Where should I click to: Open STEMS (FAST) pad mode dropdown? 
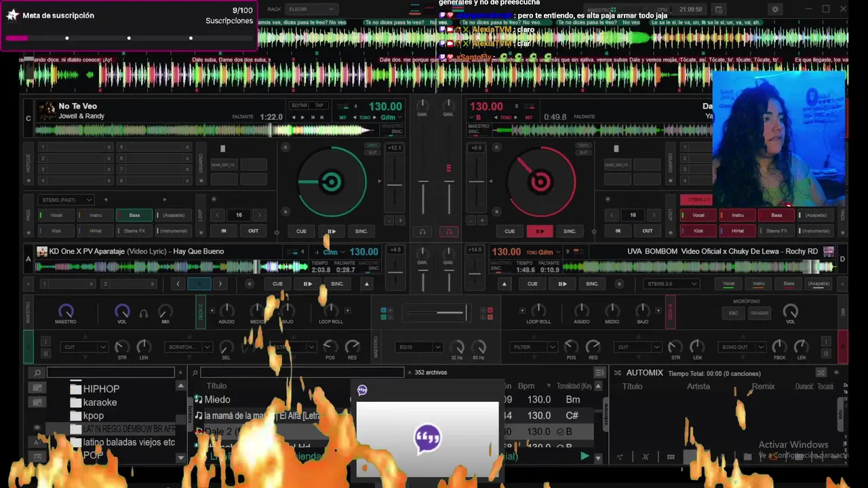click(x=66, y=200)
